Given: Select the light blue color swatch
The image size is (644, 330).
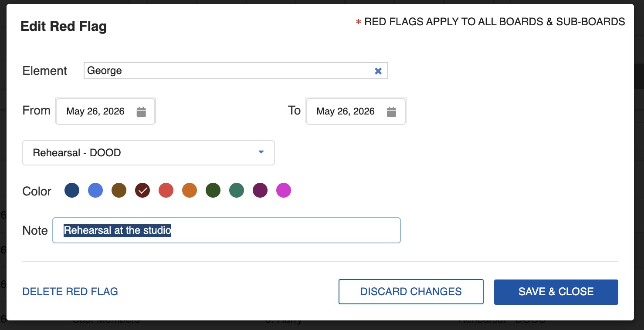Looking at the screenshot, I should 95,190.
